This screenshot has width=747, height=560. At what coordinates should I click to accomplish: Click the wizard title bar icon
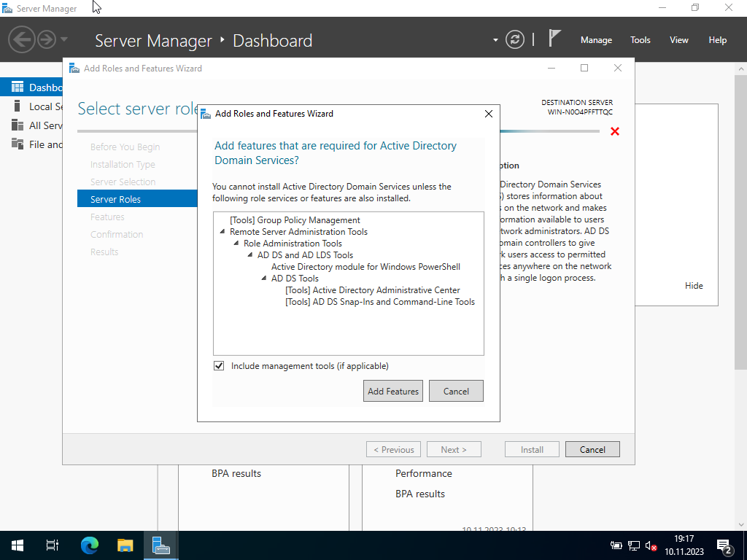[74, 68]
